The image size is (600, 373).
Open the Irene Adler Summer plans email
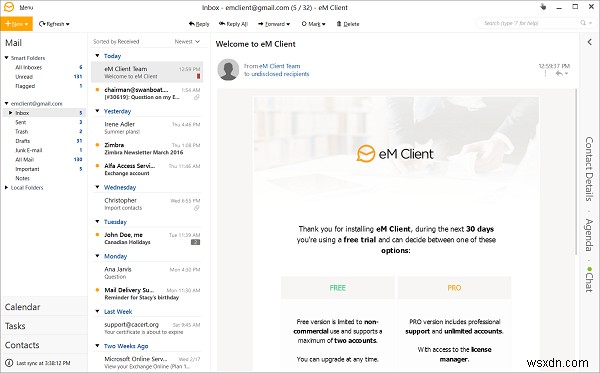pyautogui.click(x=147, y=128)
